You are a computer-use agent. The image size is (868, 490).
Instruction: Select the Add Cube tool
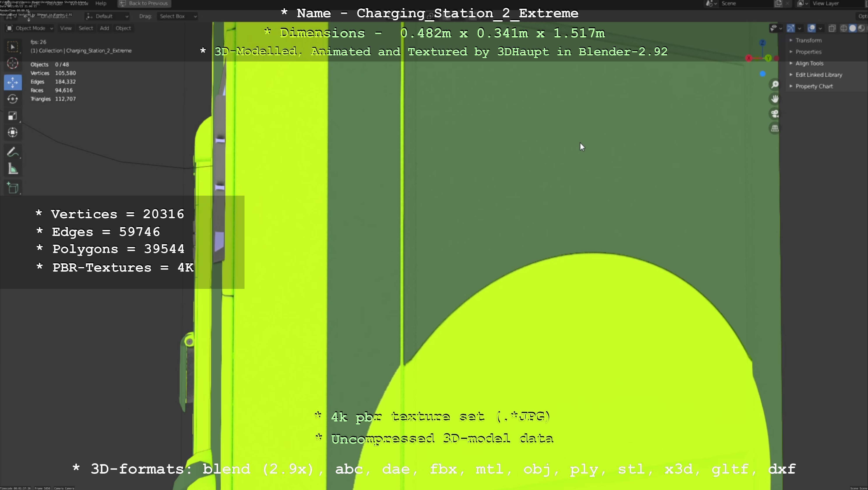pos(12,188)
